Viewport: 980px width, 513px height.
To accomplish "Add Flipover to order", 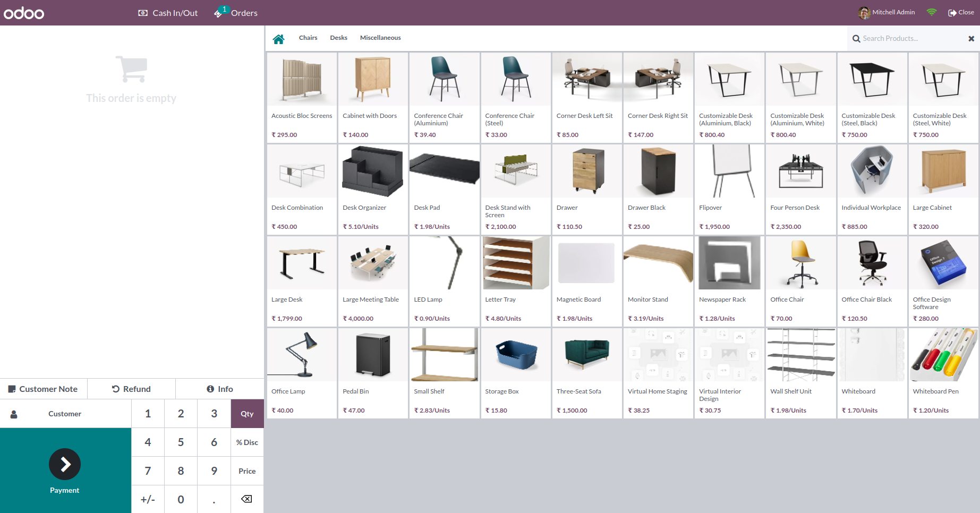I will (730, 189).
